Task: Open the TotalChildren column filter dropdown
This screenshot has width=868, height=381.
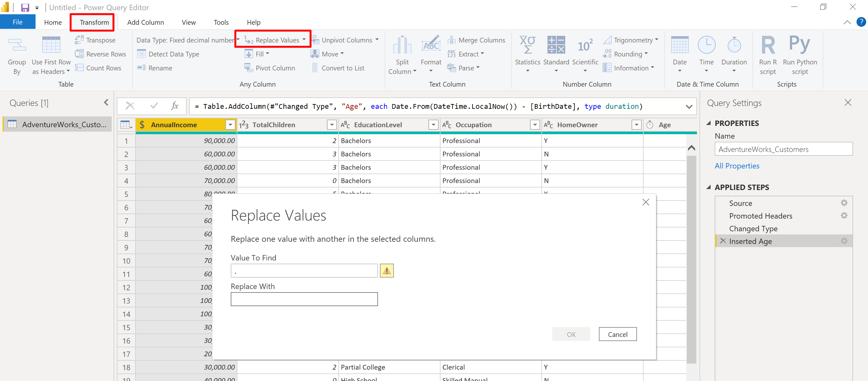Action: (x=332, y=125)
